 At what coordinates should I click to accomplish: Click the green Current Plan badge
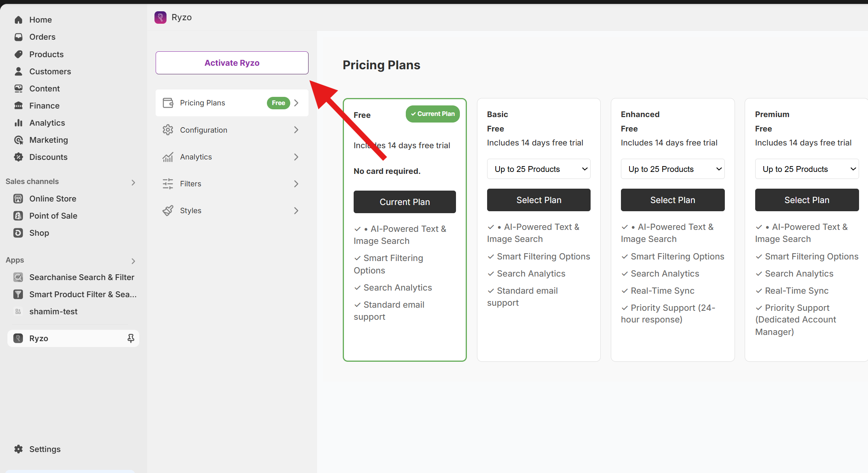click(x=433, y=114)
